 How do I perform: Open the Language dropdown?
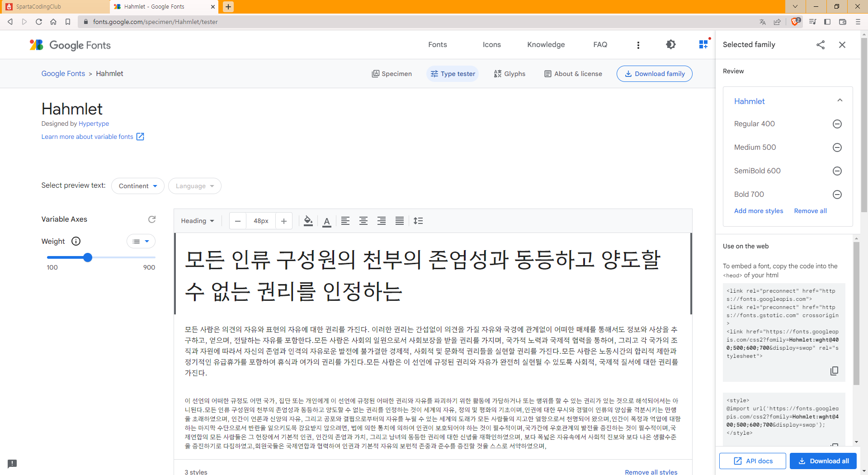[195, 186]
